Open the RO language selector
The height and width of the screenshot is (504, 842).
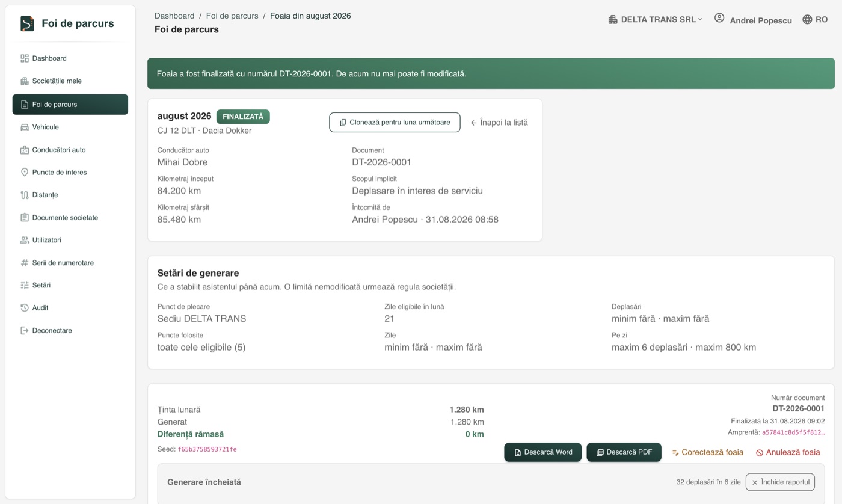click(x=815, y=20)
